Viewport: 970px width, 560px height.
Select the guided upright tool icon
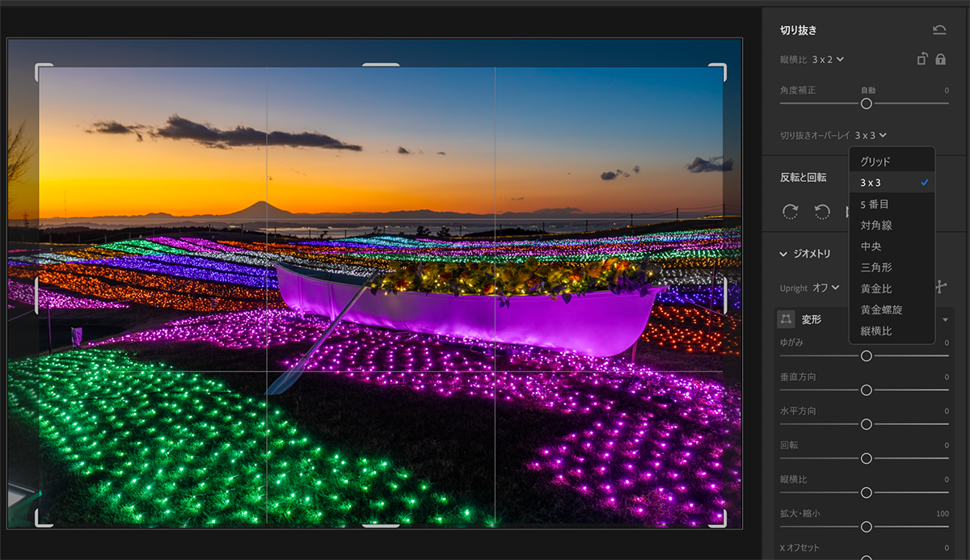pyautogui.click(x=941, y=288)
